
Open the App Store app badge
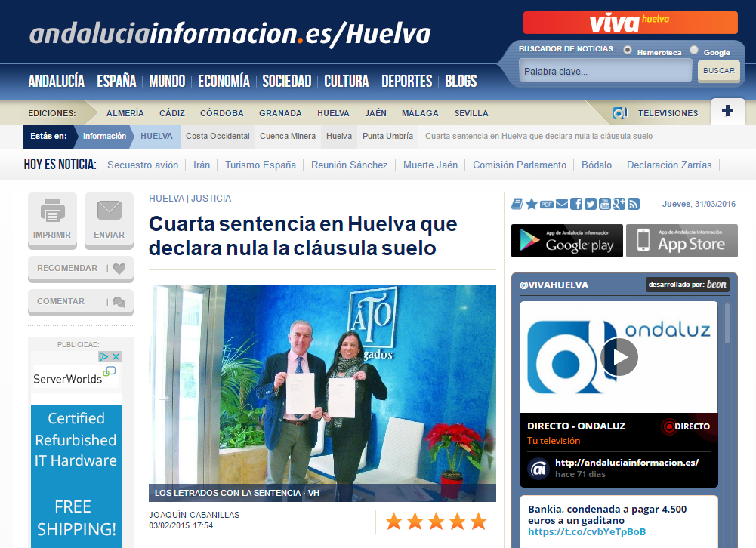(x=682, y=241)
